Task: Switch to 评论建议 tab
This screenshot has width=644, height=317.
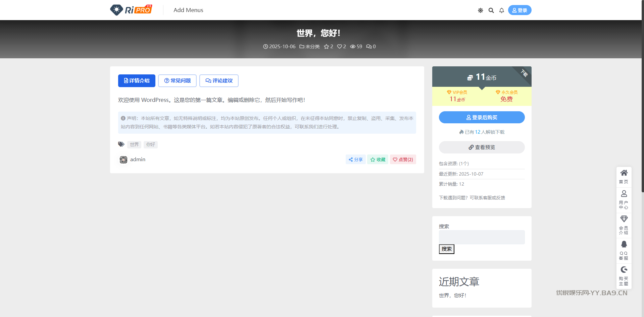Action: coord(219,81)
